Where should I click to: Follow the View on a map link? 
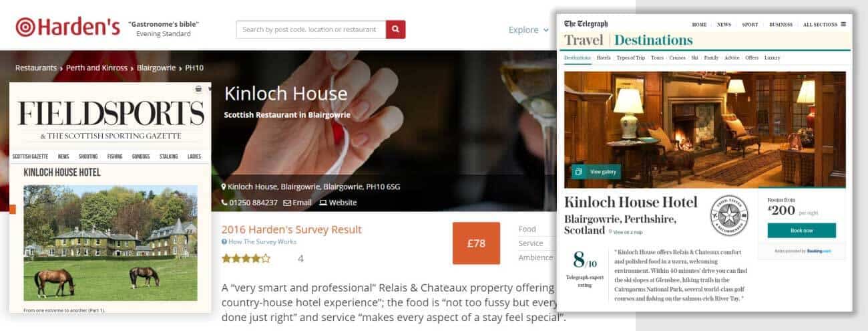625,232
